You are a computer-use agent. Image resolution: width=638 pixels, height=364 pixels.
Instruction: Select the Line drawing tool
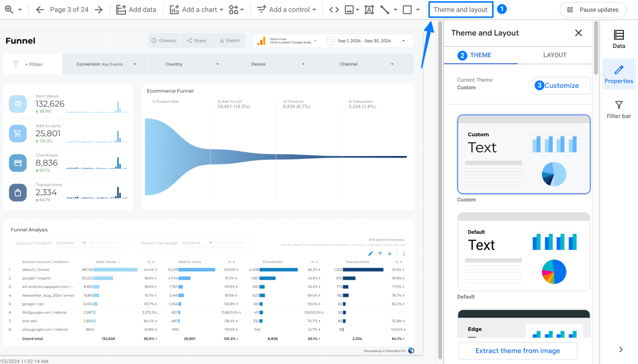[x=385, y=9]
